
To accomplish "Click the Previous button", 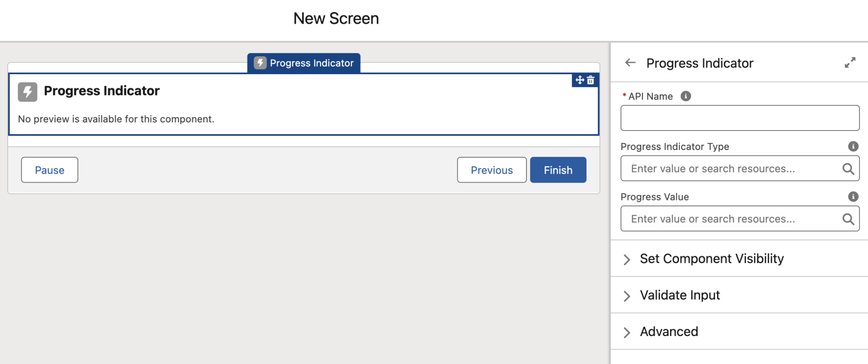I will tap(491, 169).
